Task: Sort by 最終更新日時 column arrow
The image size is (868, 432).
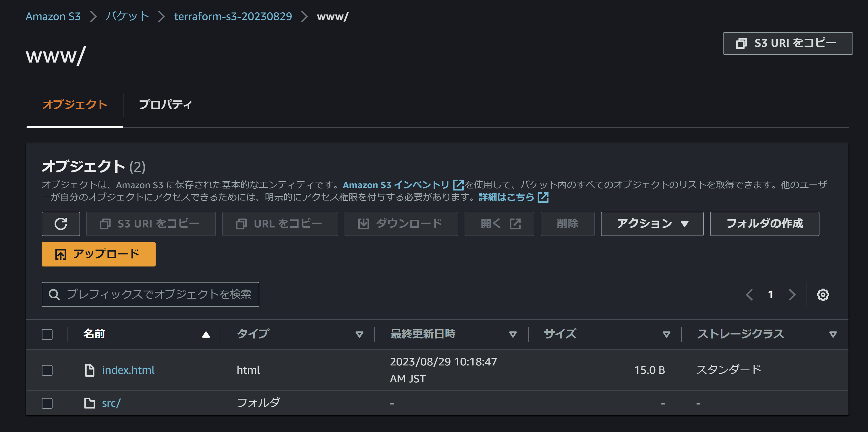Action: point(513,334)
